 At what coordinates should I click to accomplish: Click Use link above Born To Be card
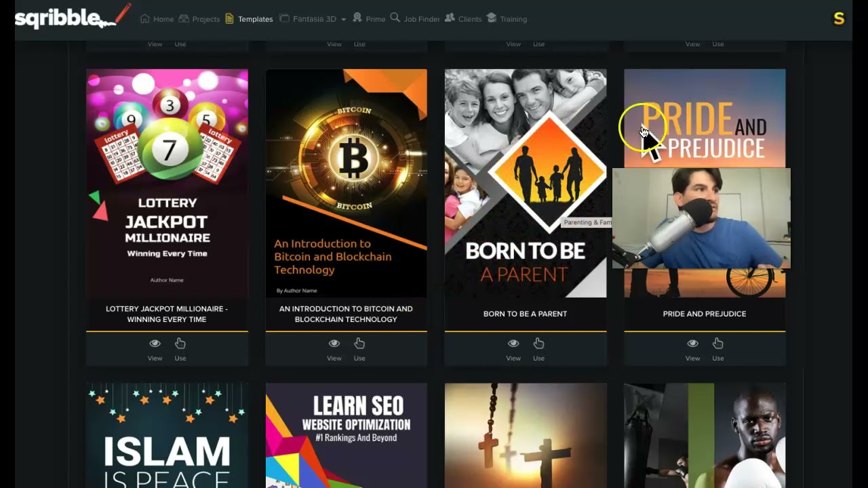[x=538, y=44]
